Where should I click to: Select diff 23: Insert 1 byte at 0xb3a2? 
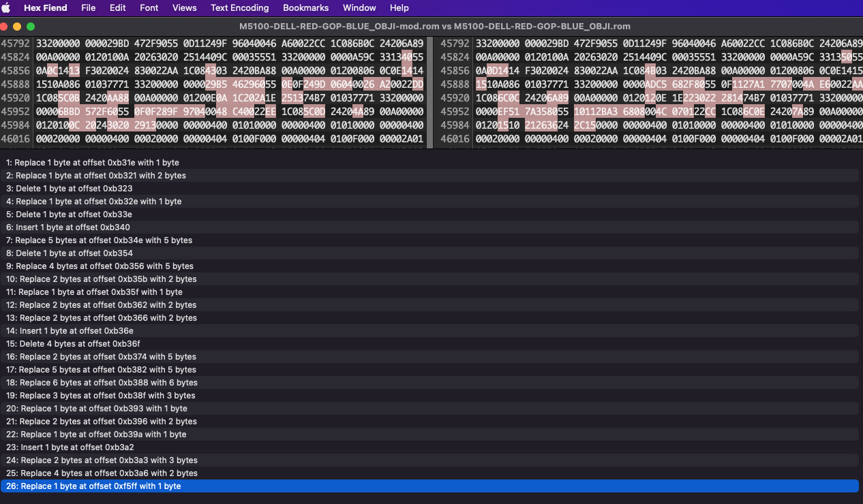(x=429, y=447)
